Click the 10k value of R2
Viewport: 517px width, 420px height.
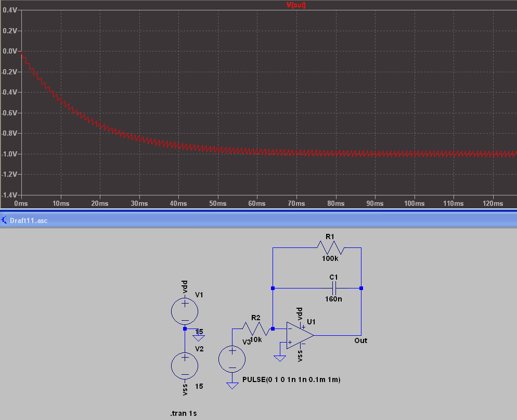[x=256, y=339]
